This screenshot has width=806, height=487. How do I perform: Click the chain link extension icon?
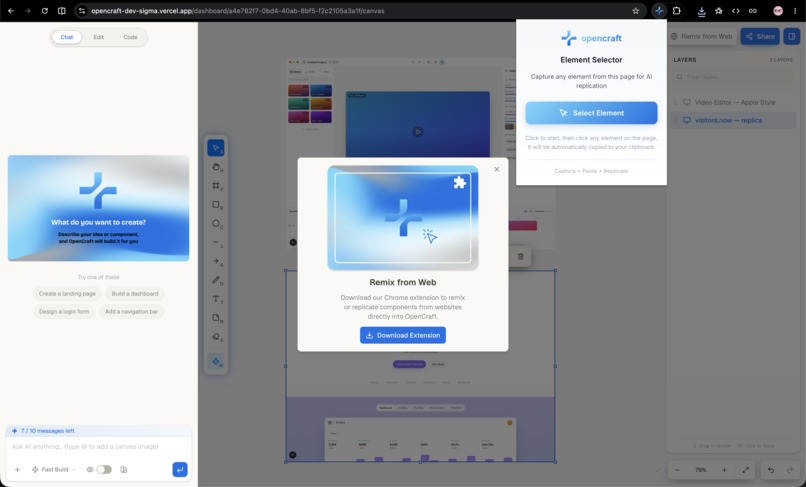[753, 11]
